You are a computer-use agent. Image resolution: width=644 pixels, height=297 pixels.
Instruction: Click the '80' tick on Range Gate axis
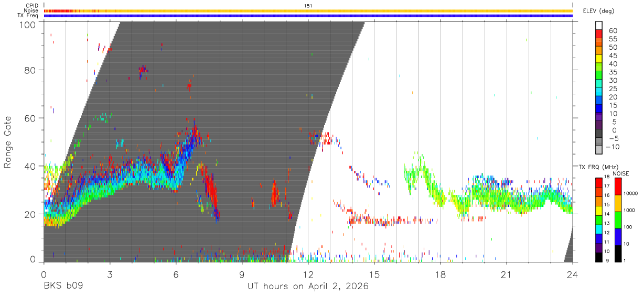pos(30,70)
